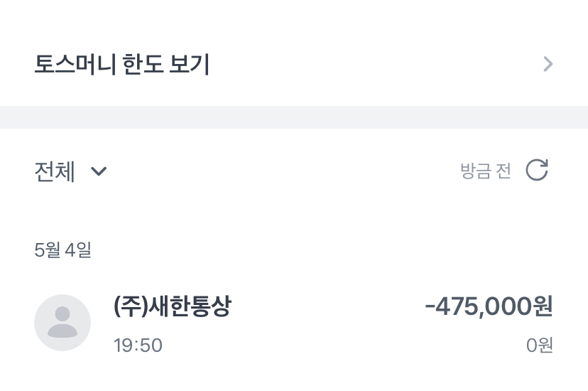Tap the gray profile avatar icon
This screenshot has height=391, width=588.
[x=62, y=323]
